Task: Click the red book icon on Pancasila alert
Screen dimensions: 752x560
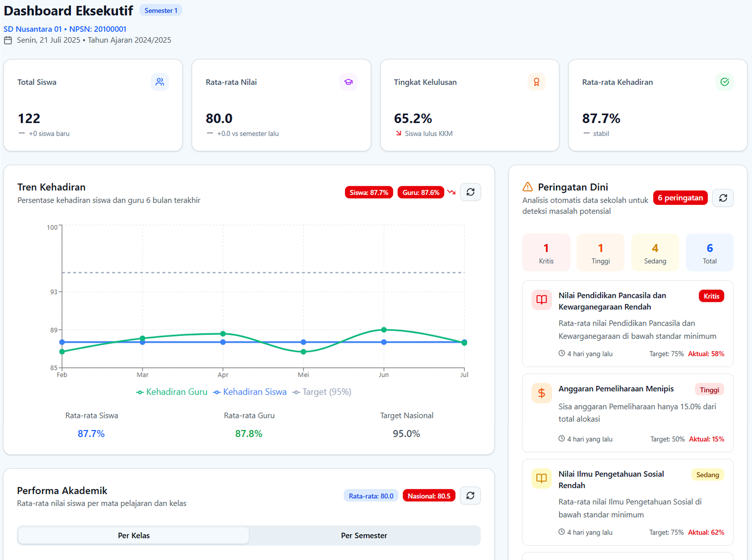Action: click(x=541, y=300)
